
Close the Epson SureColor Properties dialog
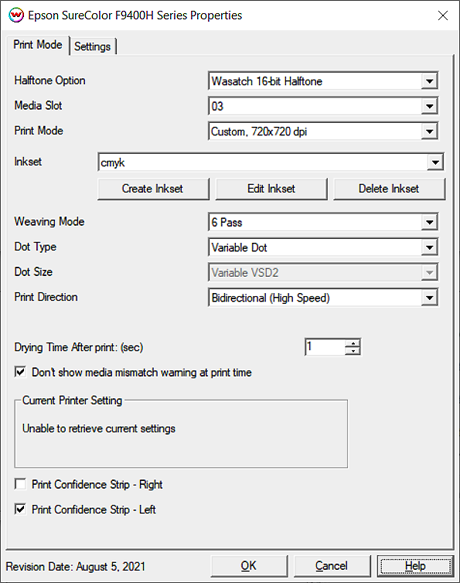443,16
